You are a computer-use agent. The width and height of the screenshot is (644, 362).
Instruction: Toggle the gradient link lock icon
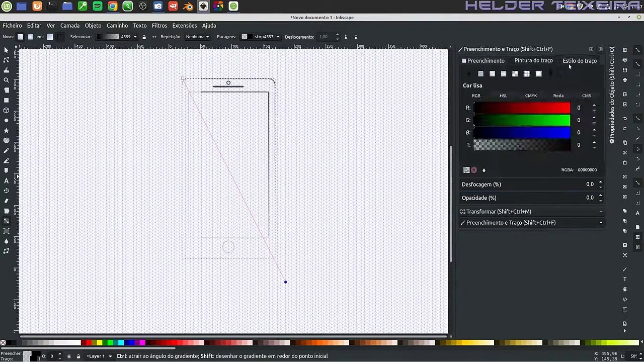tap(144, 37)
